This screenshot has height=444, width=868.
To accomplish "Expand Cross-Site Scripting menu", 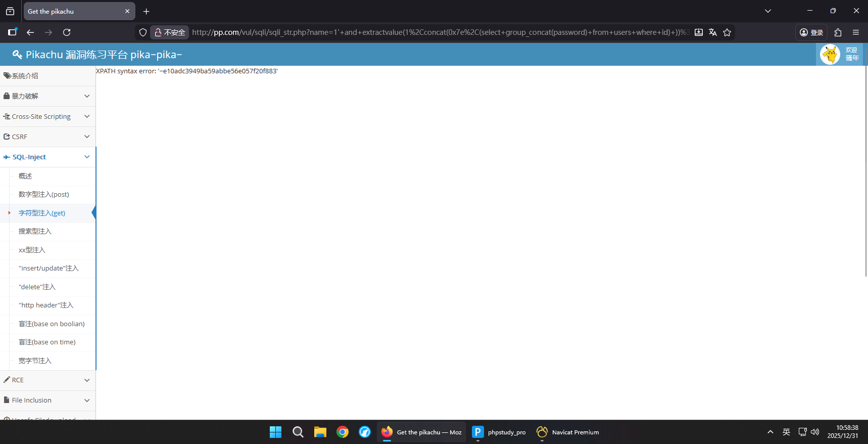I will pos(47,116).
